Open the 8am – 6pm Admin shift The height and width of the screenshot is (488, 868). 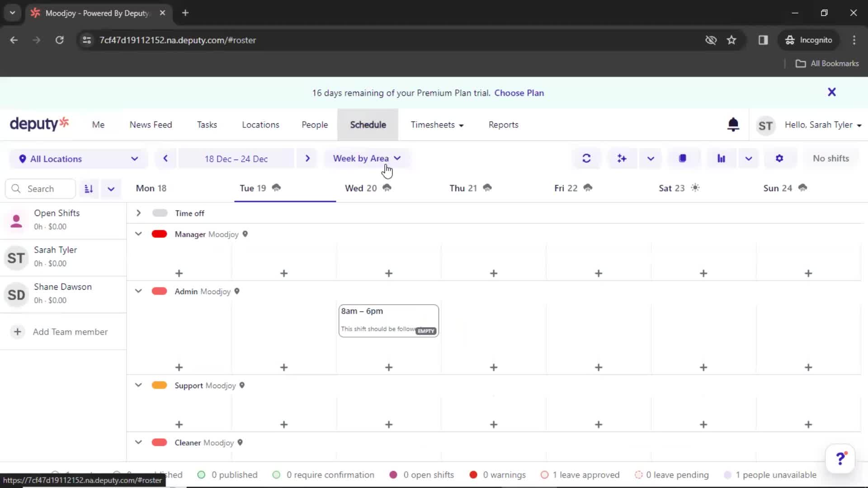388,320
